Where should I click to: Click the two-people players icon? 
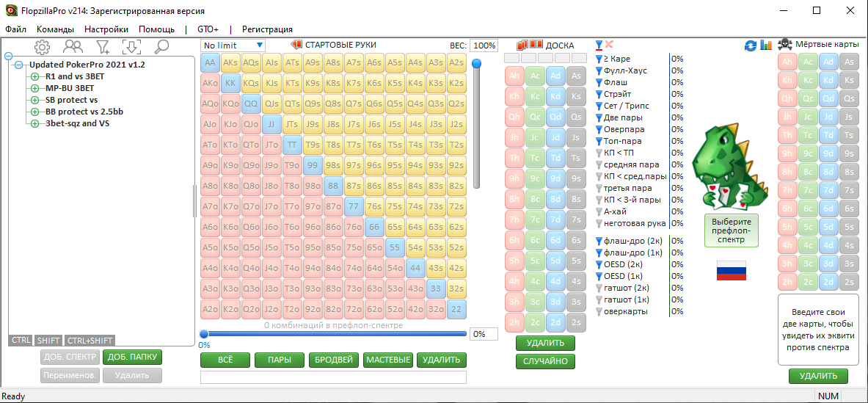pos(73,46)
